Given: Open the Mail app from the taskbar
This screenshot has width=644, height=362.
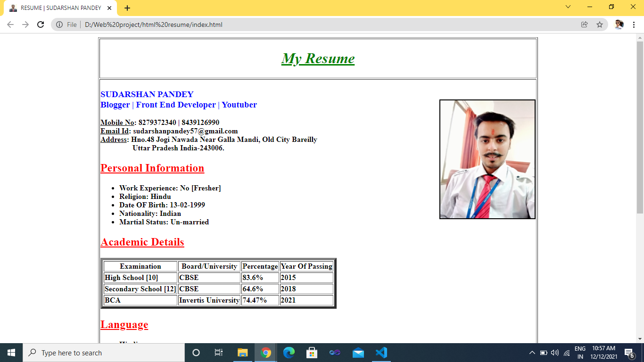Looking at the screenshot, I should [x=358, y=353].
